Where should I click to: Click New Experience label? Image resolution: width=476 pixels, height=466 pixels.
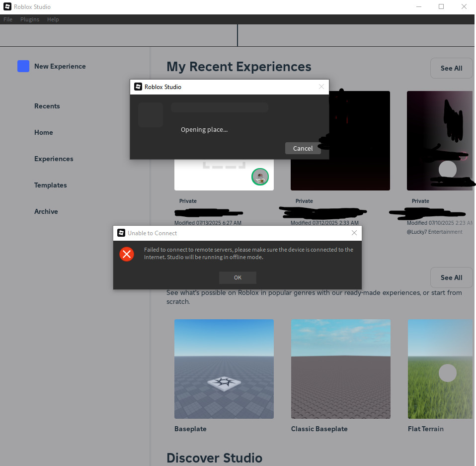click(x=60, y=66)
